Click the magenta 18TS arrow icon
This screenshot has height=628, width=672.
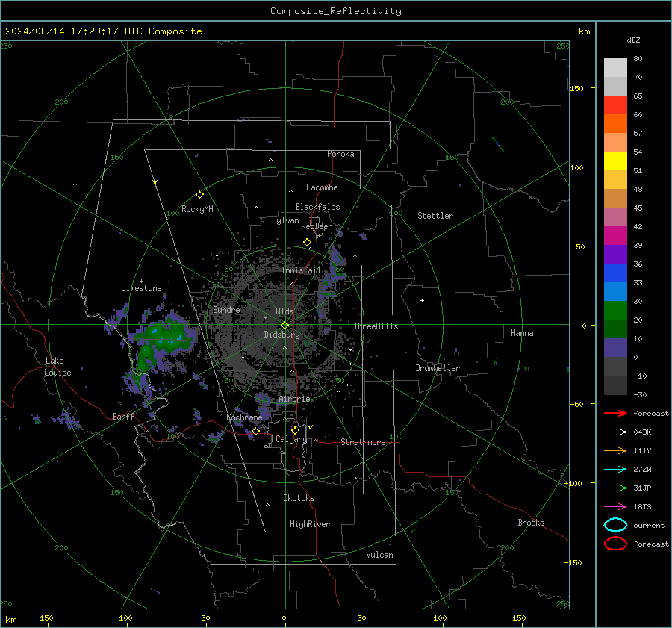615,507
